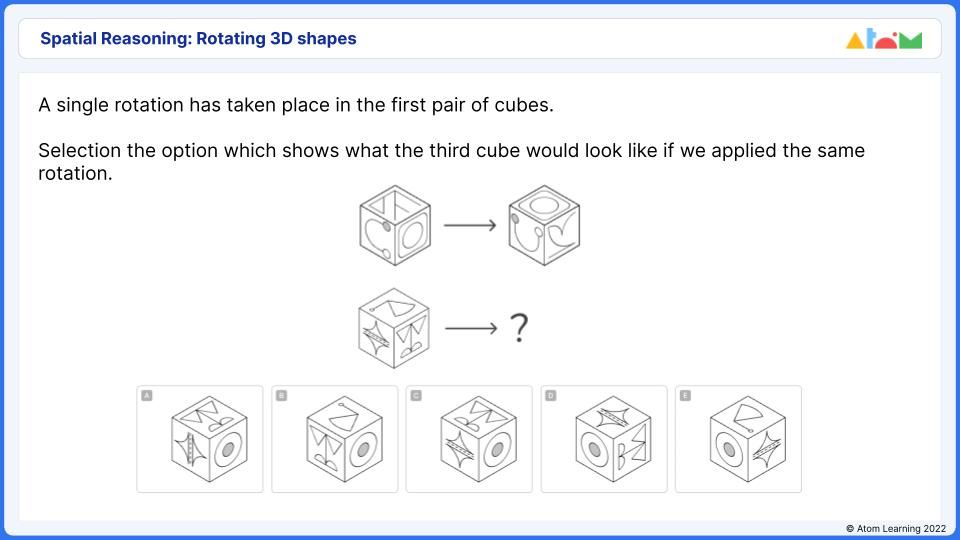Choose answer option C cube
The image size is (960, 540).
(478, 439)
